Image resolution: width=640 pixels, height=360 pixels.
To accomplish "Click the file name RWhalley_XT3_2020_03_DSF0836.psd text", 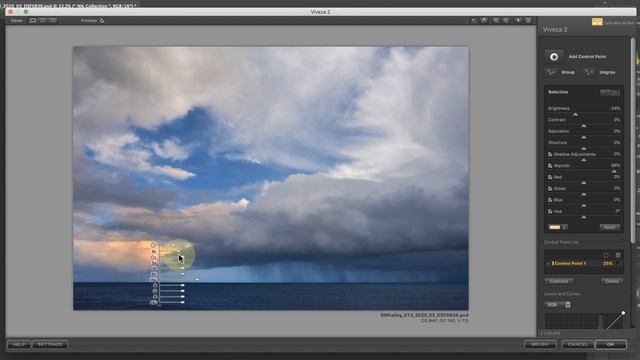I will pyautogui.click(x=424, y=316).
